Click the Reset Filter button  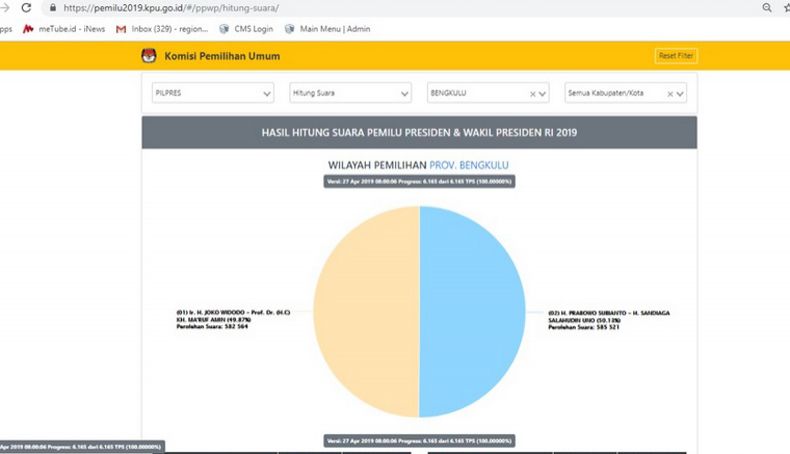click(676, 56)
